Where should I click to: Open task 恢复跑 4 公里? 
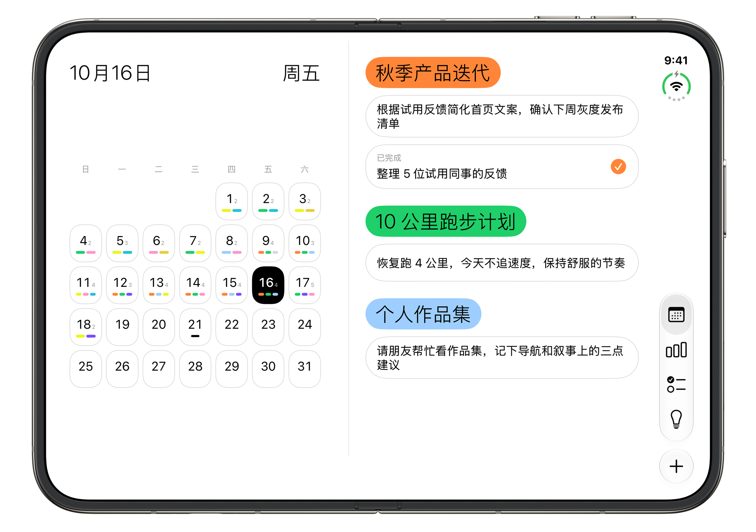coord(502,262)
